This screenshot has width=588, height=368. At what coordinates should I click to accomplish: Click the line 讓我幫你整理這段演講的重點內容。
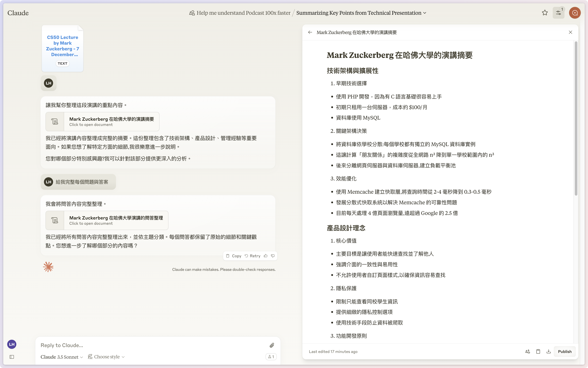[x=86, y=105]
